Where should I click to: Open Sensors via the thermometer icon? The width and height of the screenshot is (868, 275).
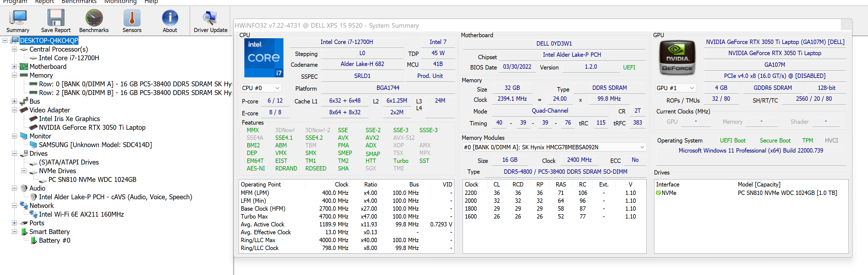tap(132, 18)
